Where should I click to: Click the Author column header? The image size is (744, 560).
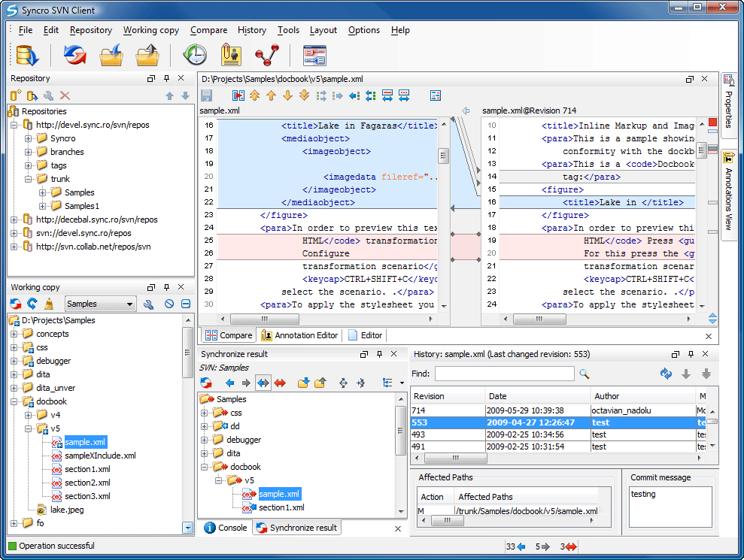point(643,396)
